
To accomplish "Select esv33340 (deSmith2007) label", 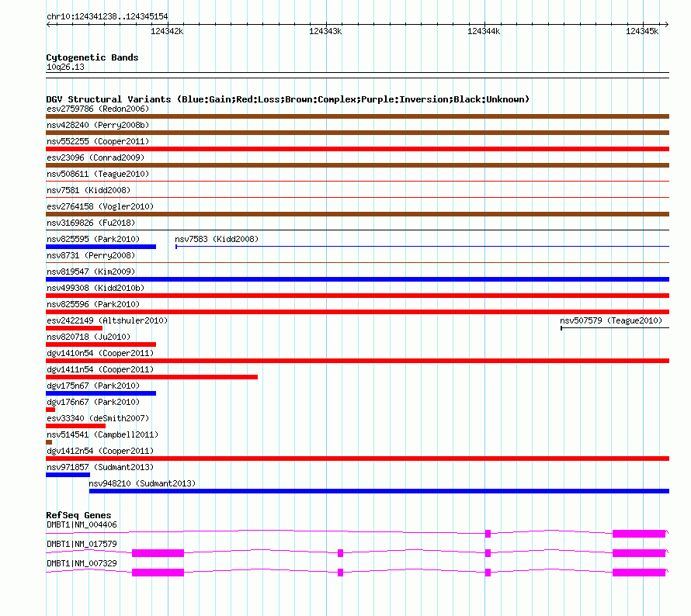I will (x=98, y=418).
